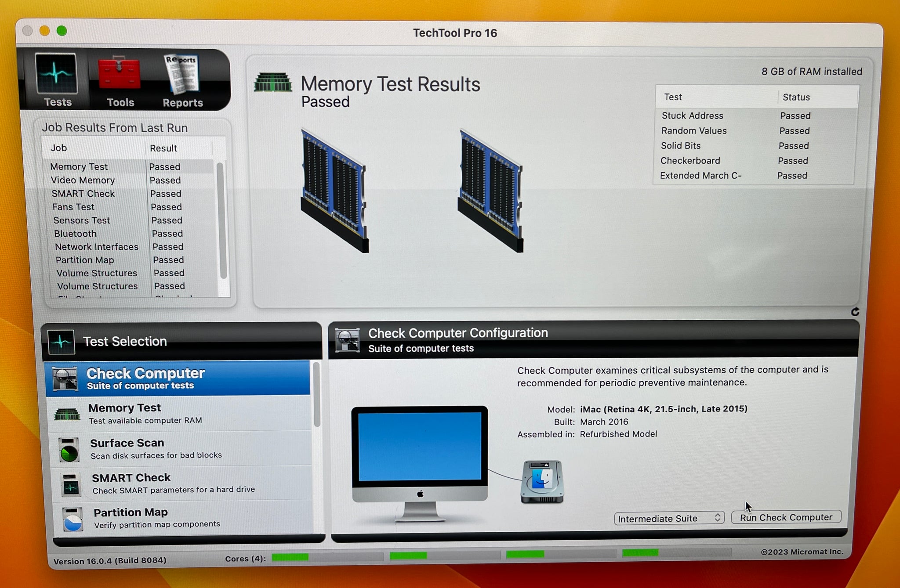Click the refresh arrow icon below results panel
The height and width of the screenshot is (588, 900).
pos(855,311)
